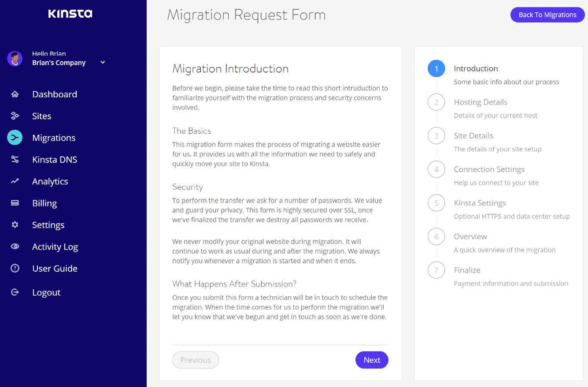Click the User Guide question icon
The image size is (588, 387).
coord(15,268)
